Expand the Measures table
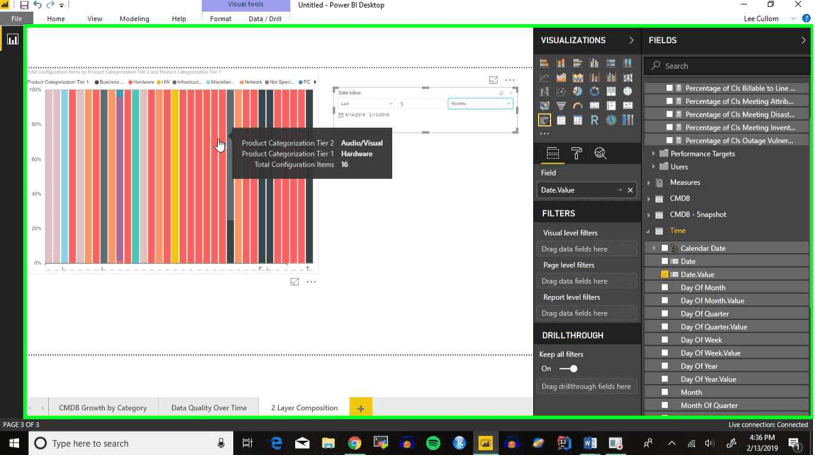 (649, 182)
